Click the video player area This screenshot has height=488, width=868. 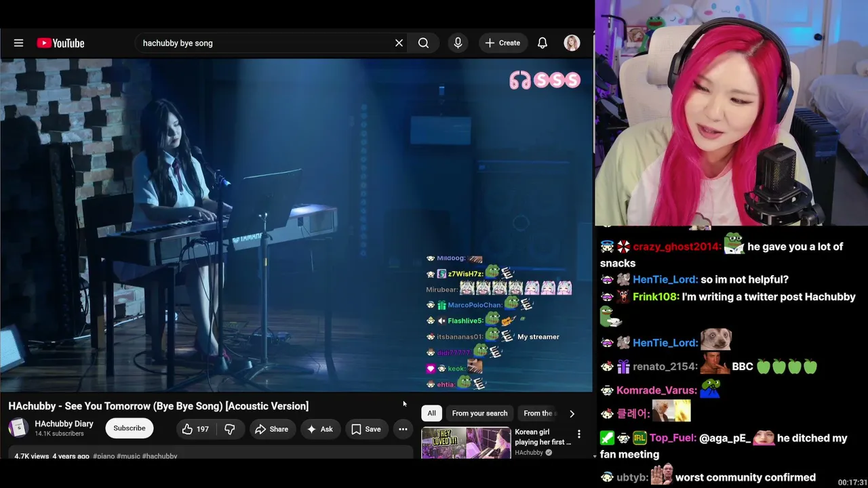pos(296,225)
